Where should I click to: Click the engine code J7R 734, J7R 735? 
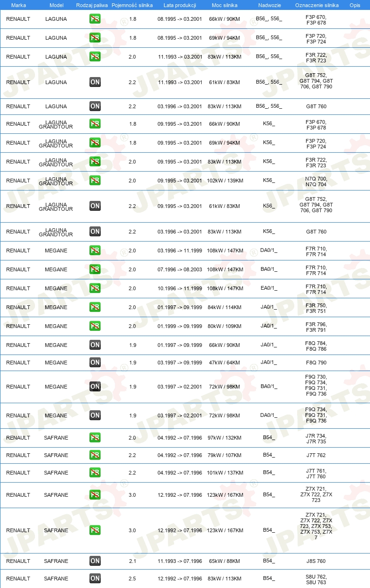point(316,439)
